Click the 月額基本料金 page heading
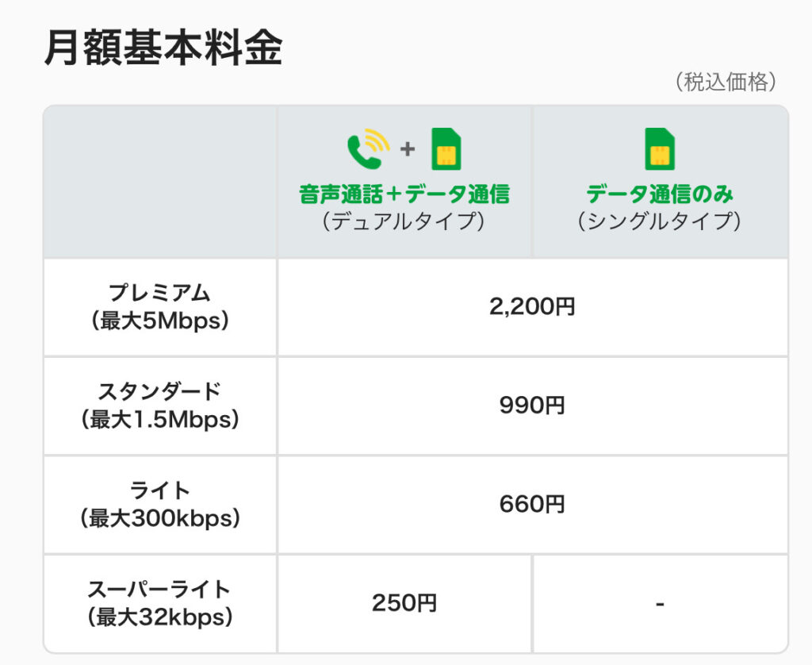The height and width of the screenshot is (665, 812). [x=163, y=48]
